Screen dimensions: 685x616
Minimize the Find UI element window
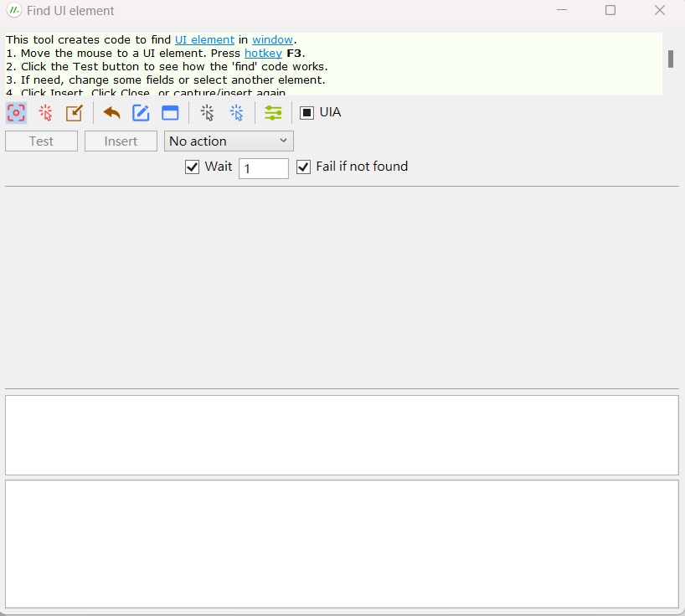(562, 10)
